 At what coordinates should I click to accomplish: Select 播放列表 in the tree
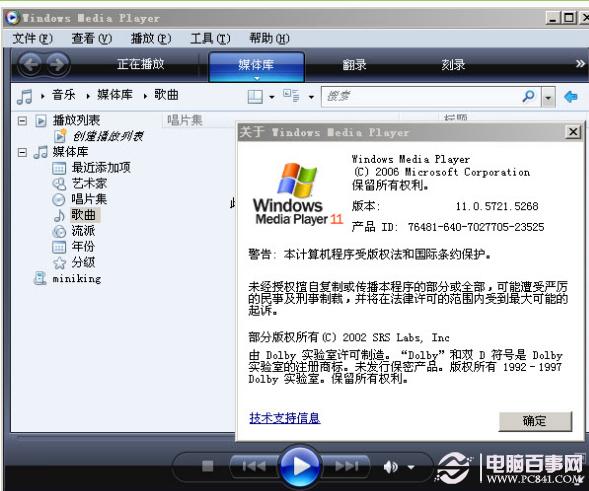(76, 120)
